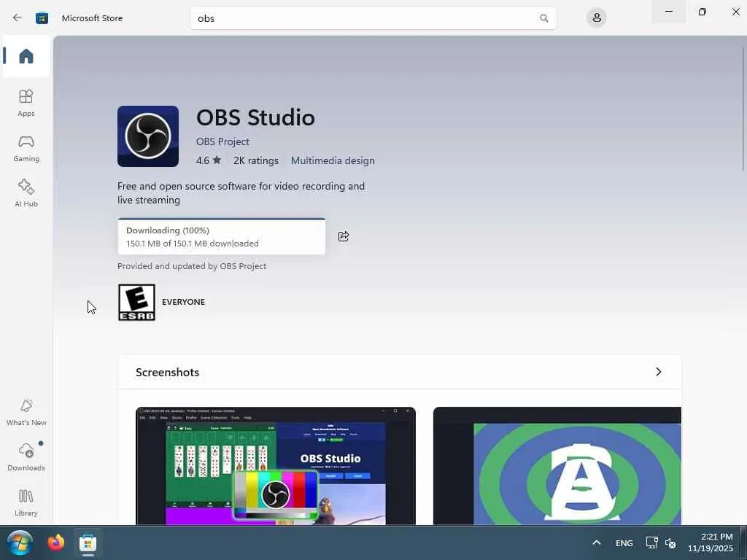Open the Library section

point(26,503)
